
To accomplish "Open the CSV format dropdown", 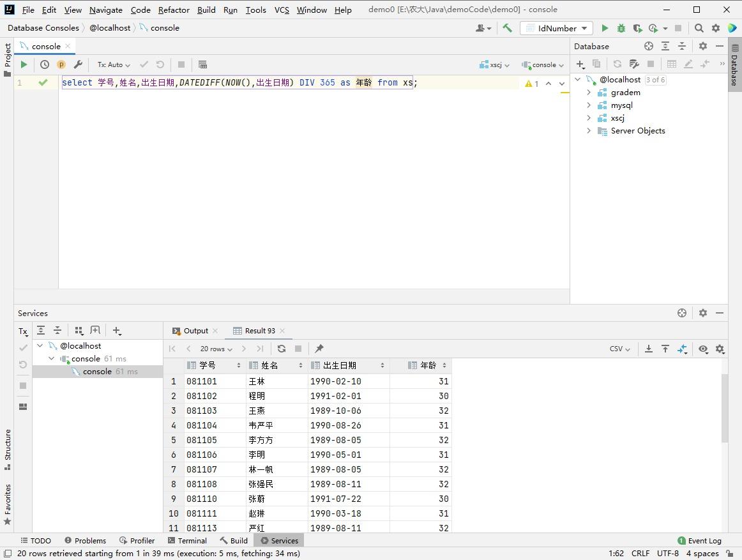I will tap(619, 349).
